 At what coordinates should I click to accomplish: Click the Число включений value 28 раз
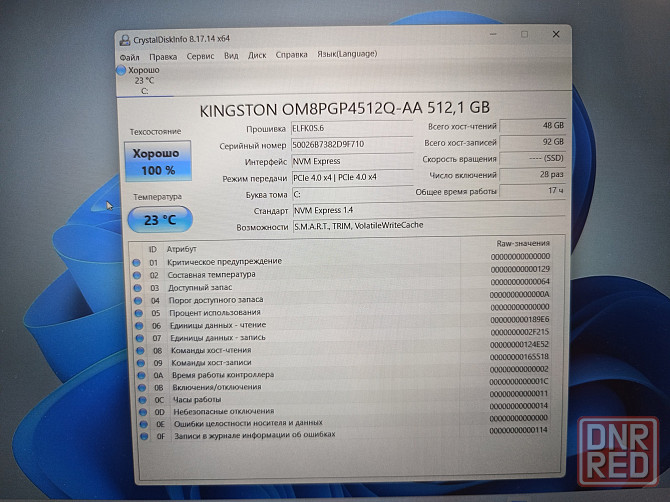click(x=533, y=174)
